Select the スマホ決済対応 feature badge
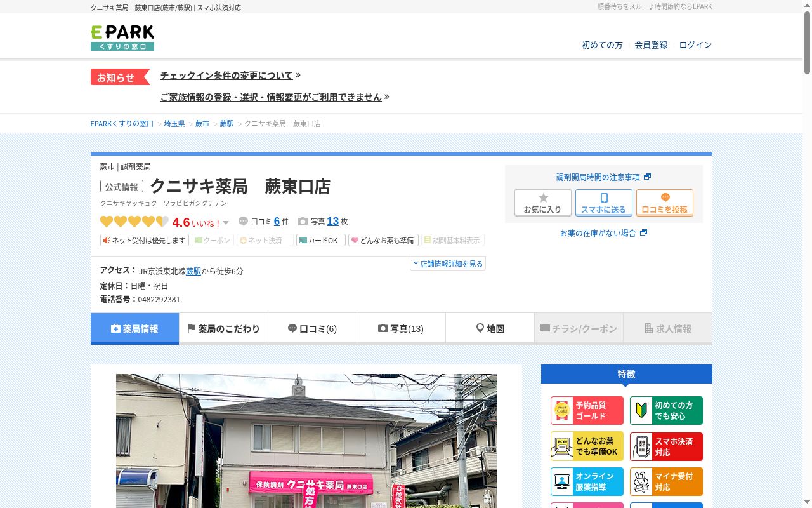Viewport: 812px width, 508px height. pos(666,446)
